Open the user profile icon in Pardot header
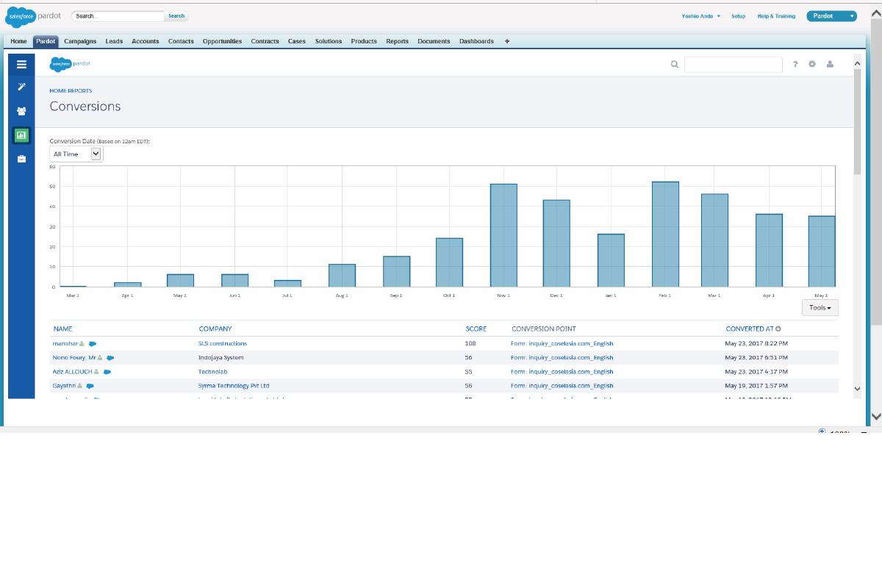The height and width of the screenshot is (588, 882). [x=830, y=65]
